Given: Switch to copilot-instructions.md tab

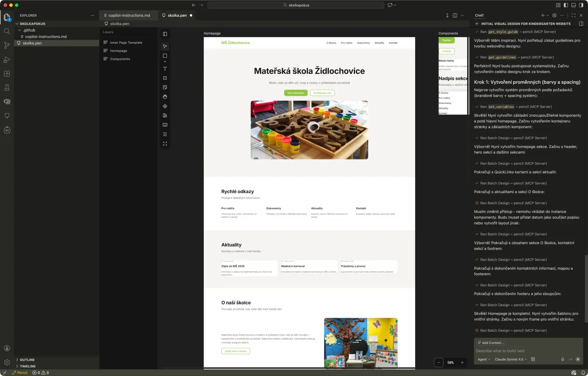Looking at the screenshot, I should click(129, 15).
